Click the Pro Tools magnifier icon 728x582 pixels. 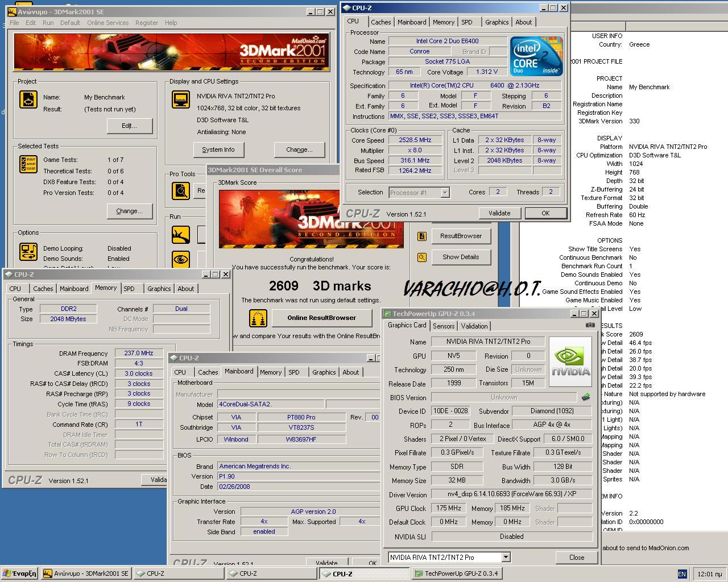181,190
